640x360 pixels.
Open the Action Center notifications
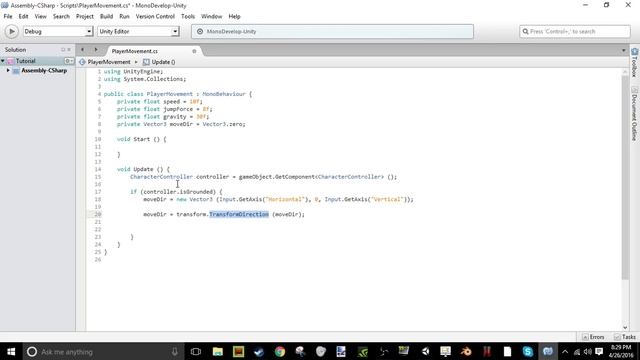(599, 351)
